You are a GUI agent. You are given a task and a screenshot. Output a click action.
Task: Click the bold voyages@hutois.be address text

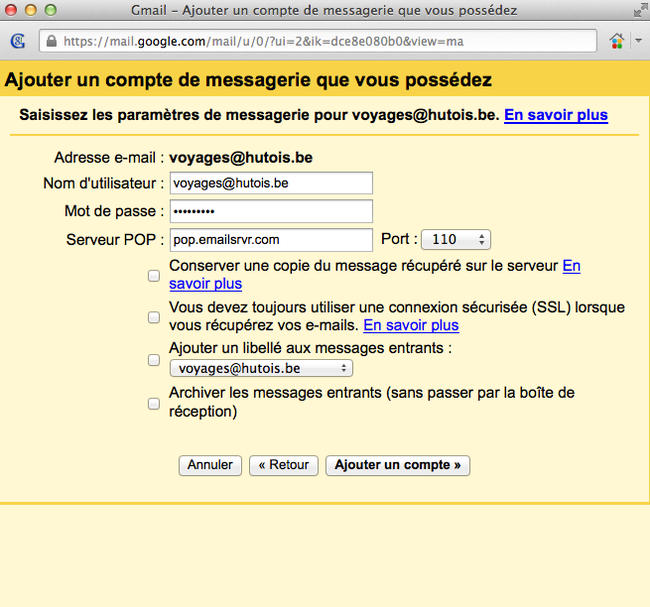241,158
